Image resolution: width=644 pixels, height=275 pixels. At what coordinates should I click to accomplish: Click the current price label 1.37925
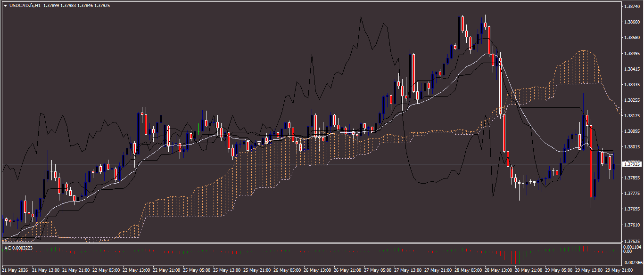(x=632, y=164)
